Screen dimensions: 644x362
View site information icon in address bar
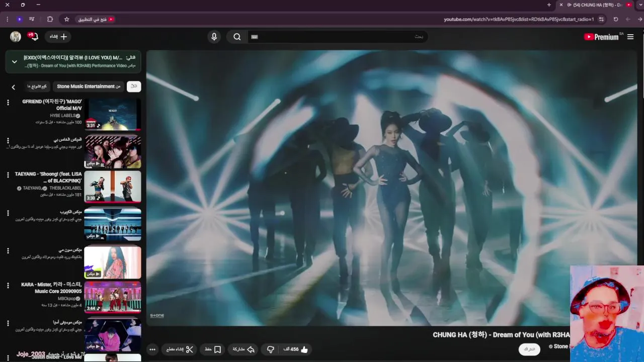pyautogui.click(x=601, y=19)
